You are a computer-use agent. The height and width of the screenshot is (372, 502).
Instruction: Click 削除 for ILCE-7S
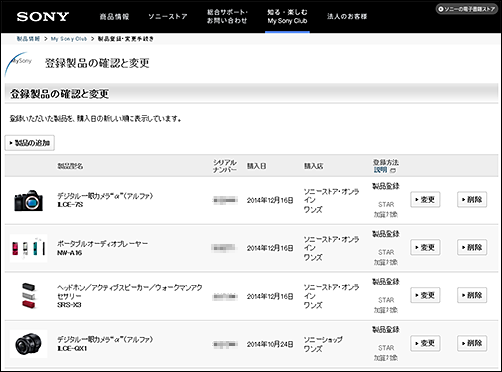tap(472, 199)
